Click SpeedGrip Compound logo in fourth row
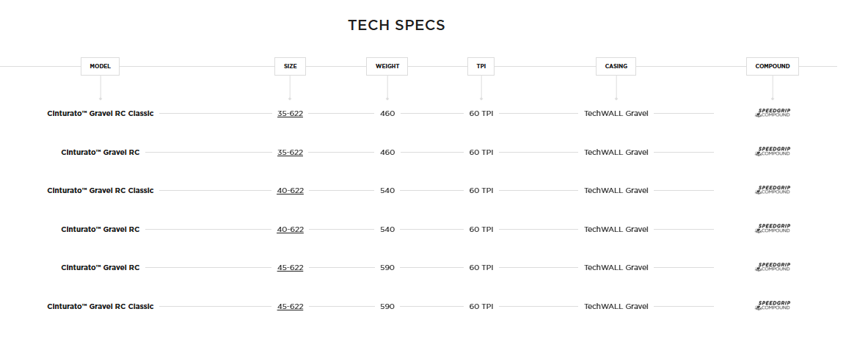This screenshot has height=342, width=868. pyautogui.click(x=773, y=229)
